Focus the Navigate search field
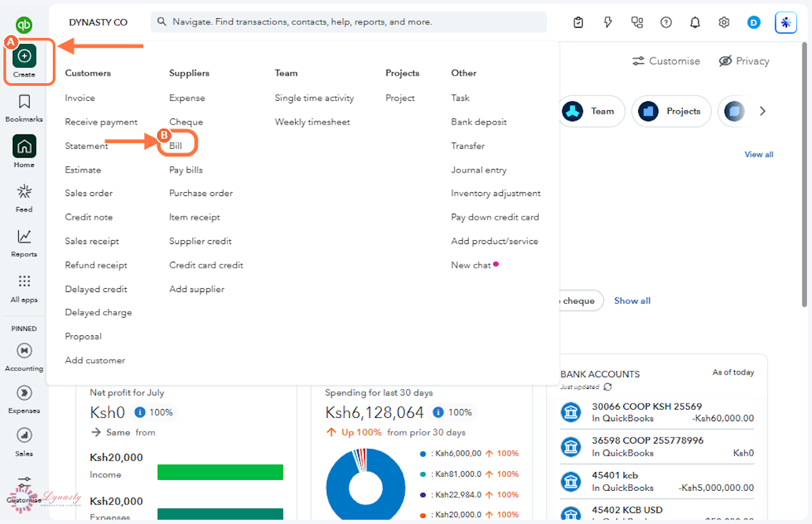The height and width of the screenshot is (524, 812). pyautogui.click(x=348, y=22)
